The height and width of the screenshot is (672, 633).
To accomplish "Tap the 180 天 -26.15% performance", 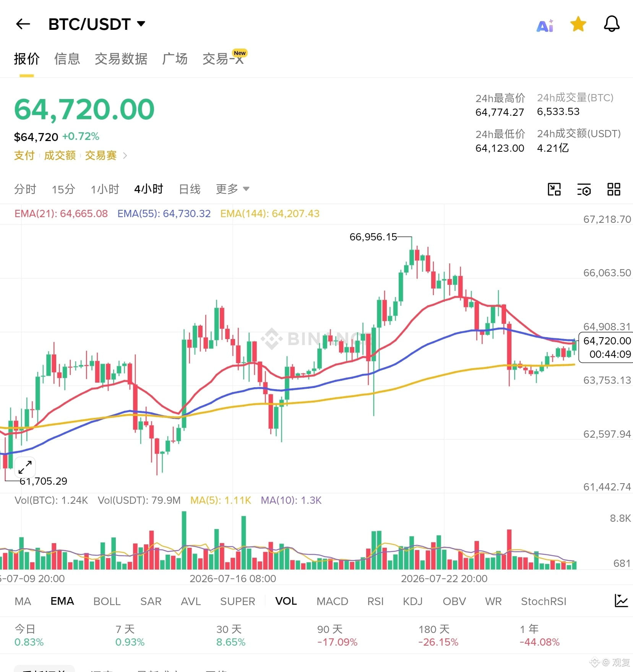I will (438, 635).
